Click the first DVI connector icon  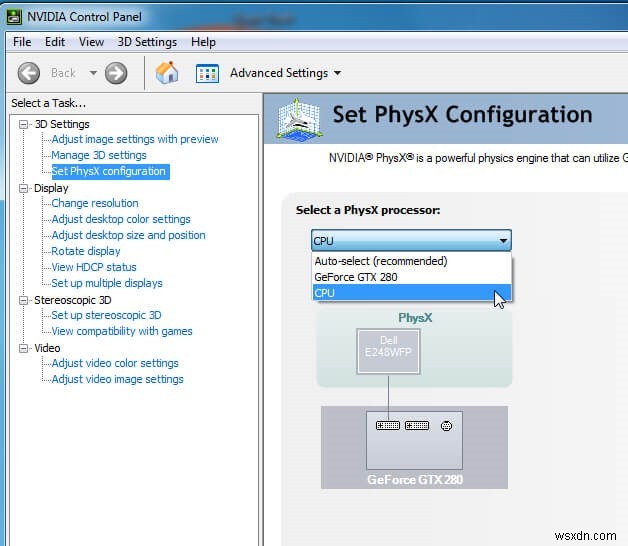click(388, 425)
